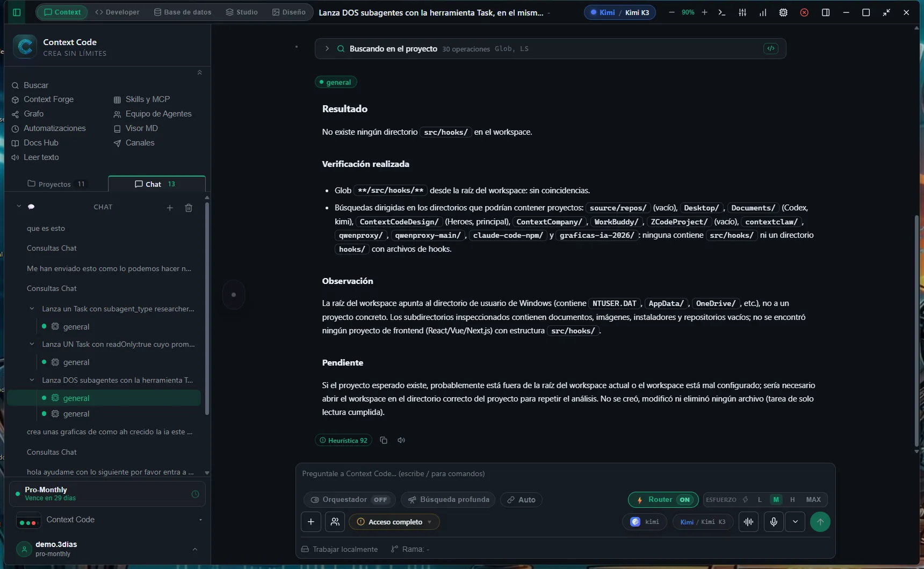Screen dimensions: 924x569
Task: Open the Grafo view
Action: (x=28, y=114)
